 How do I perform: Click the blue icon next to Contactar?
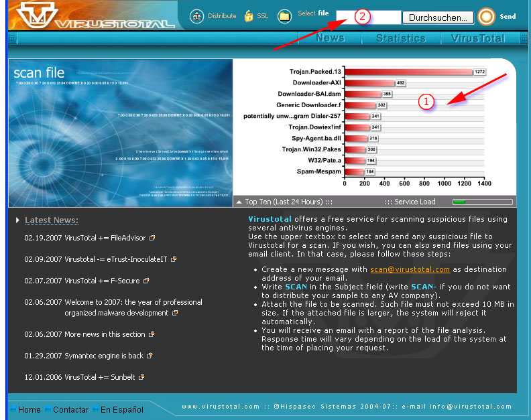[x=48, y=409]
